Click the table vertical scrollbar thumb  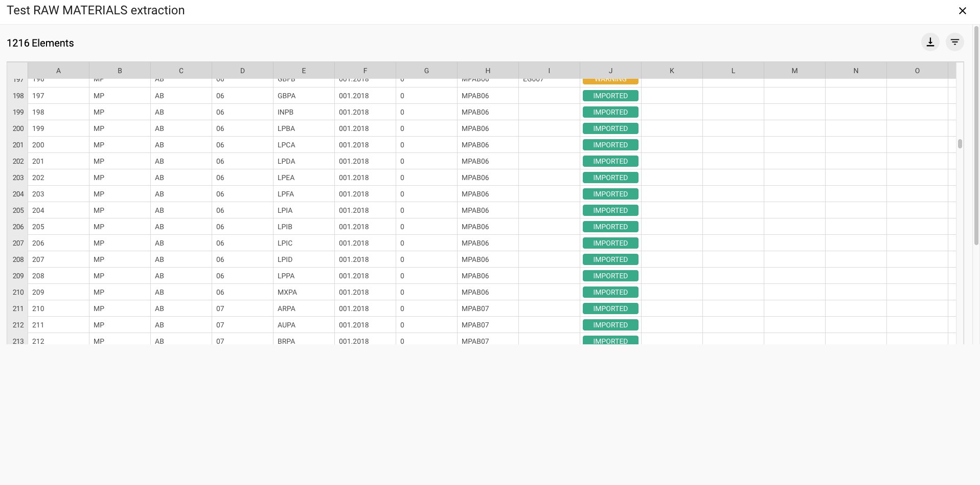(960, 144)
